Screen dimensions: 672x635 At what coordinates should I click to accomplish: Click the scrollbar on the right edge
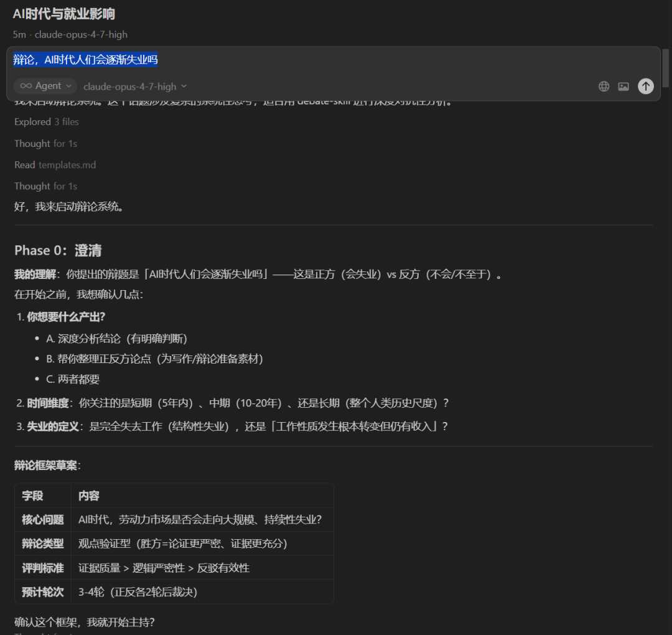665,68
